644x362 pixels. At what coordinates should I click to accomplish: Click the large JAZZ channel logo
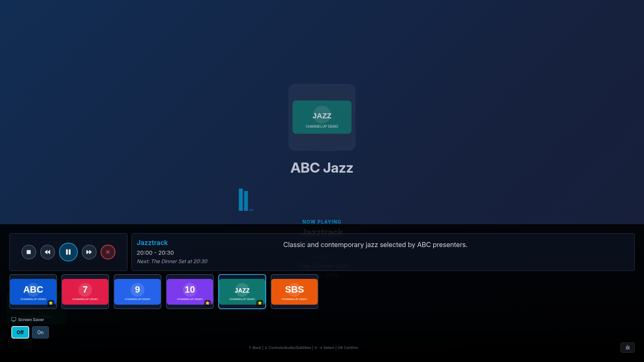coord(322,117)
